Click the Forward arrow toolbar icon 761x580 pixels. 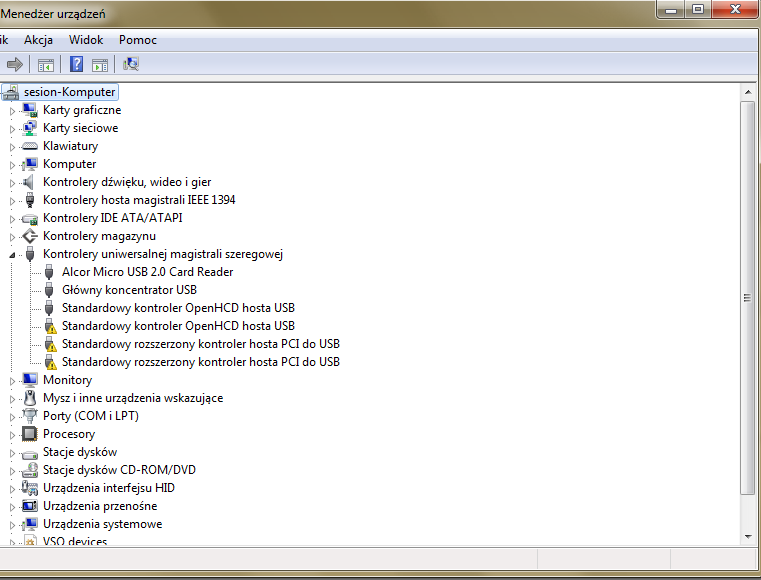click(15, 64)
